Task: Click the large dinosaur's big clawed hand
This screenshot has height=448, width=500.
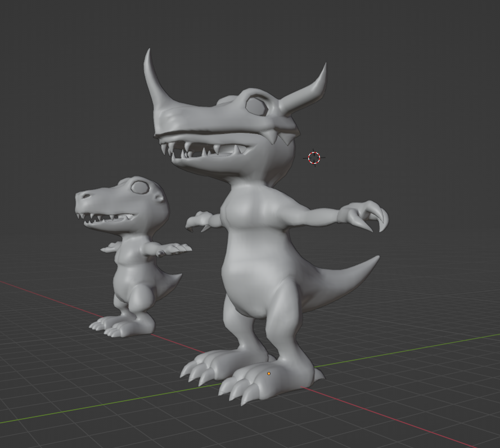Action: (364, 216)
